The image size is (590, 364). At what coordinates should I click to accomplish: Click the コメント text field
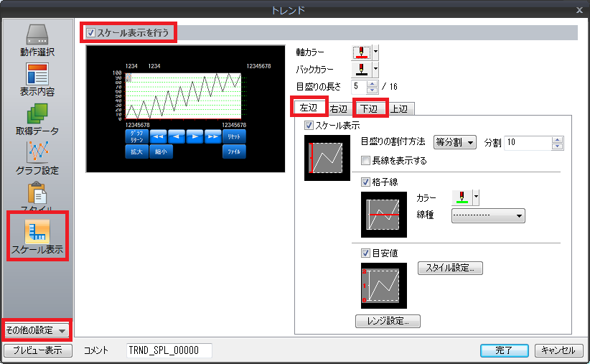point(169,350)
